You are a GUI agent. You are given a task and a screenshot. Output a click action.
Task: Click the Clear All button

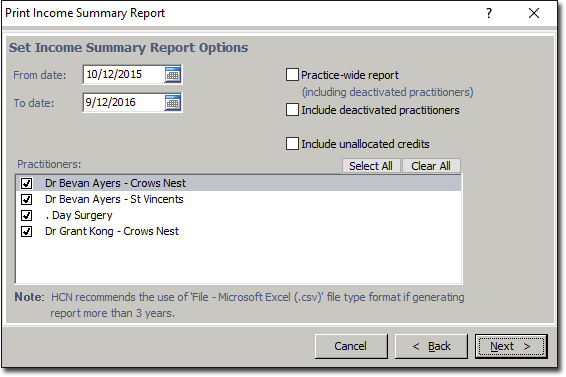[431, 166]
